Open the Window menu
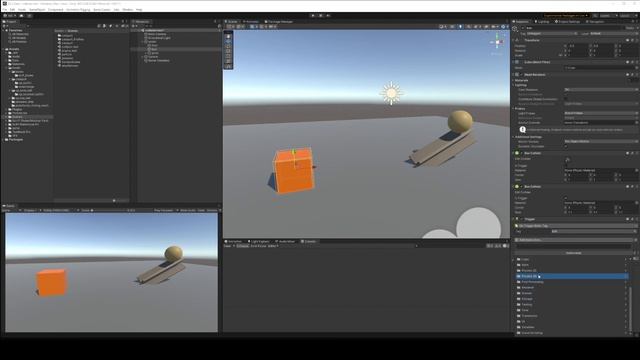Viewport: 640px width, 360px height. pyautogui.click(x=127, y=9)
